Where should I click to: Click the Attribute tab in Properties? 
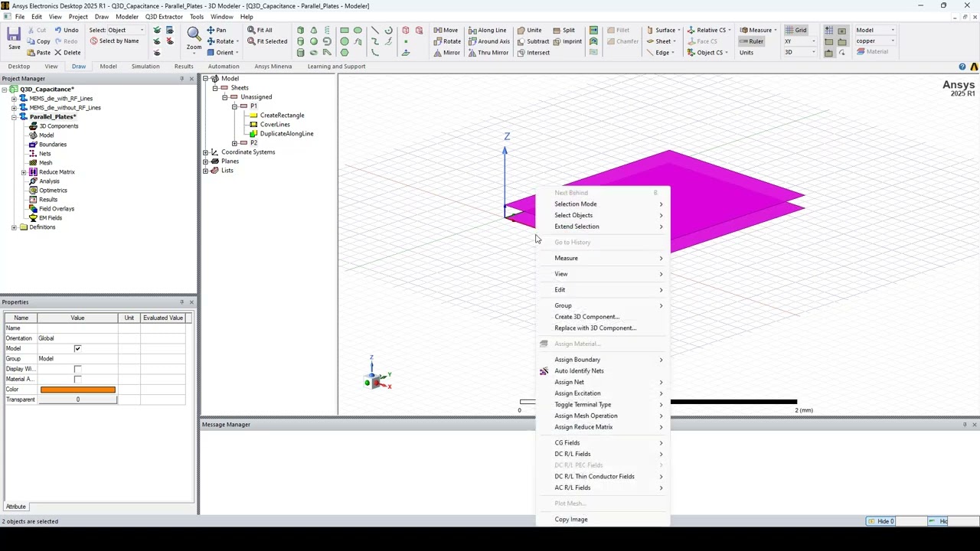click(x=16, y=507)
